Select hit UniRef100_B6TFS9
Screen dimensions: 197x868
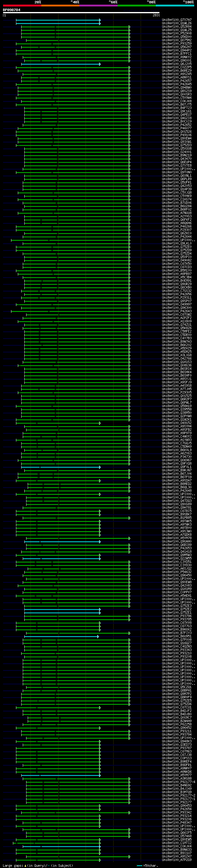point(177,477)
